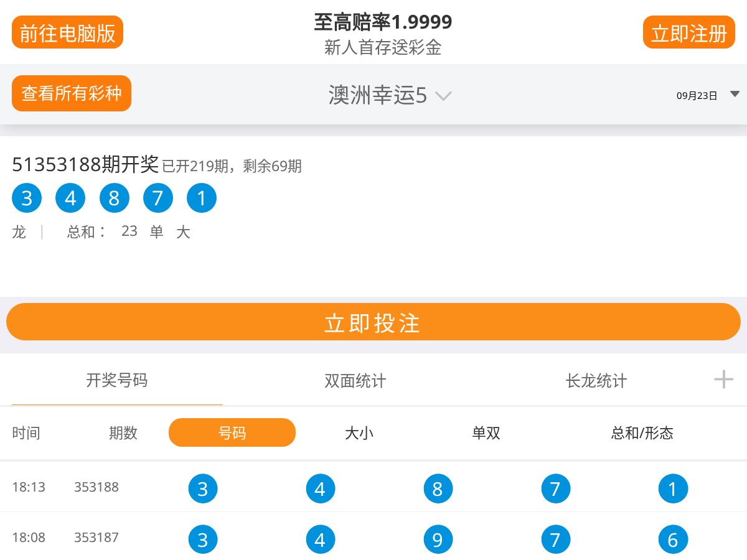Screen dimensions: 747x560
Task: Click the 353187 issue number cell
Action: (96, 537)
